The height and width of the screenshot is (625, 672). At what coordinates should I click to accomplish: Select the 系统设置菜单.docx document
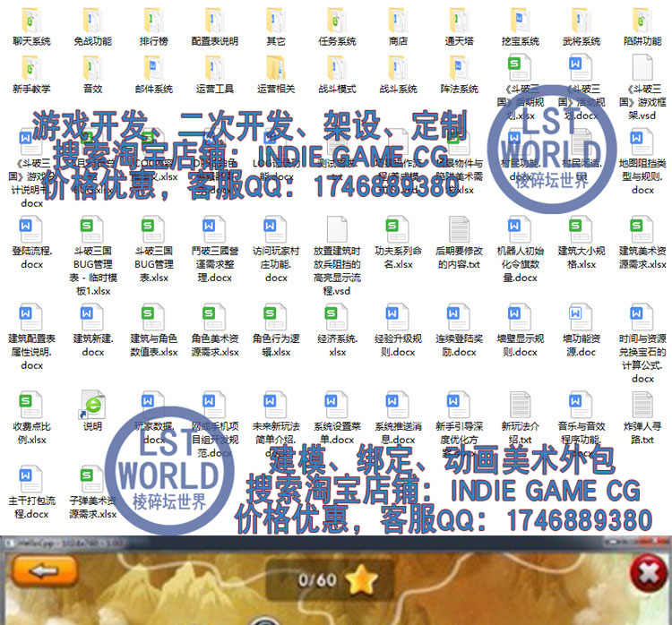pos(337,418)
